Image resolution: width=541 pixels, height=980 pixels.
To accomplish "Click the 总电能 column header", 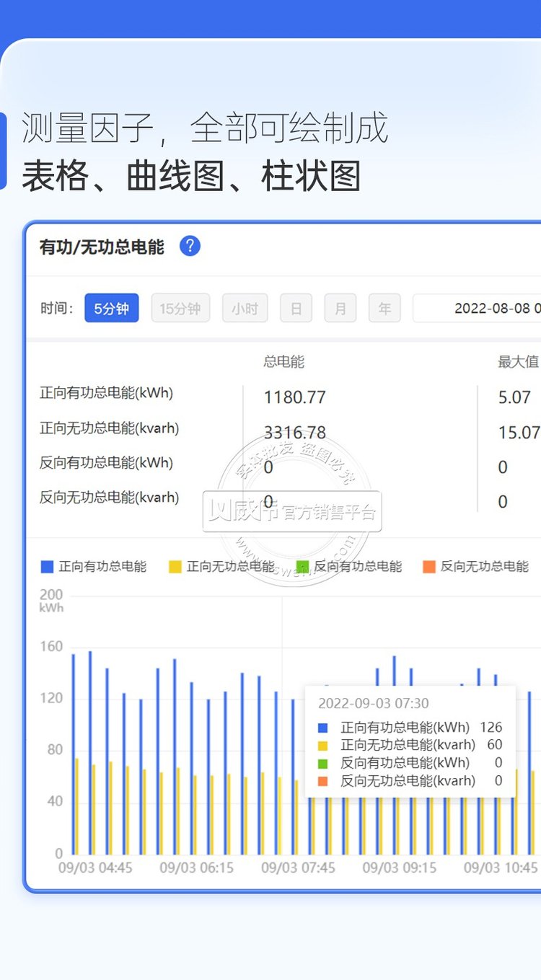I will [x=283, y=362].
